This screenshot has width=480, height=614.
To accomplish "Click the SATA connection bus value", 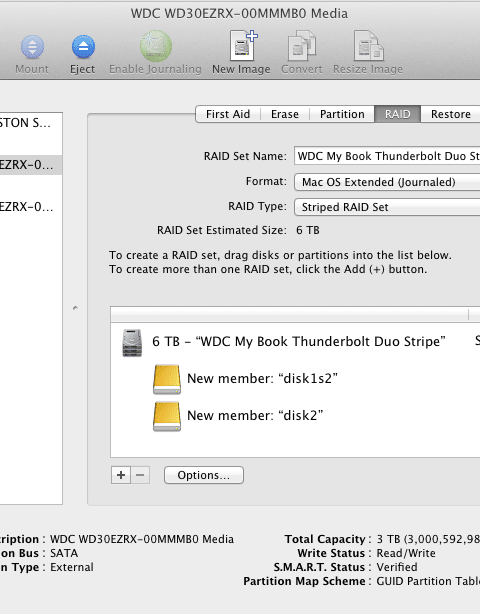I will pyautogui.click(x=64, y=553).
